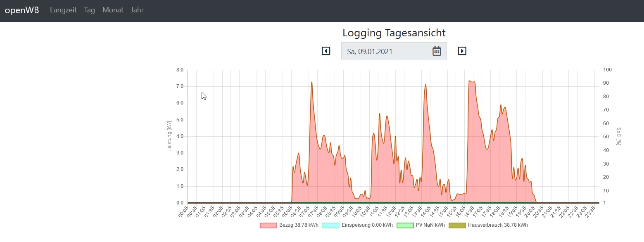
Task: Toggle the 'Einspeisung 0.00 kWh' legend text
Action: 366,225
